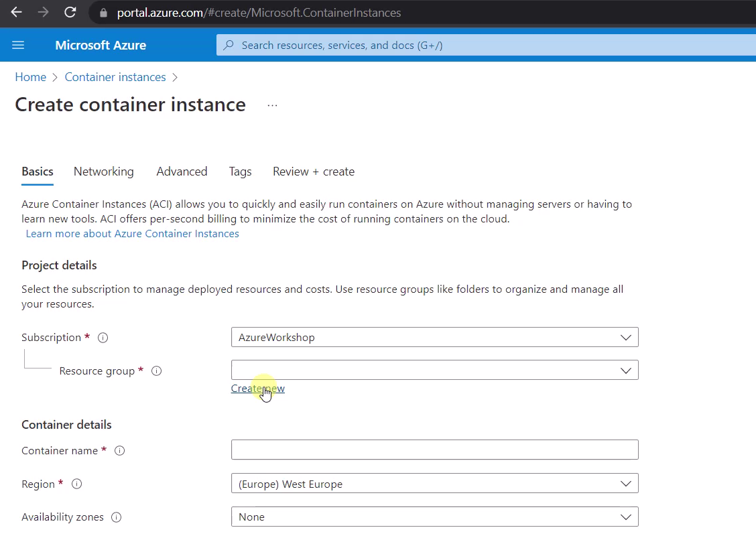Open Learn more about Azure Container Instances

point(132,234)
